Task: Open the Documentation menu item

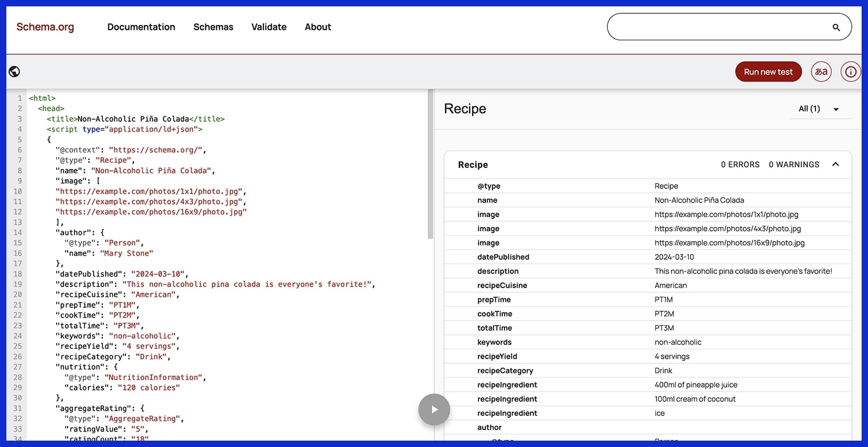Action: click(x=141, y=27)
